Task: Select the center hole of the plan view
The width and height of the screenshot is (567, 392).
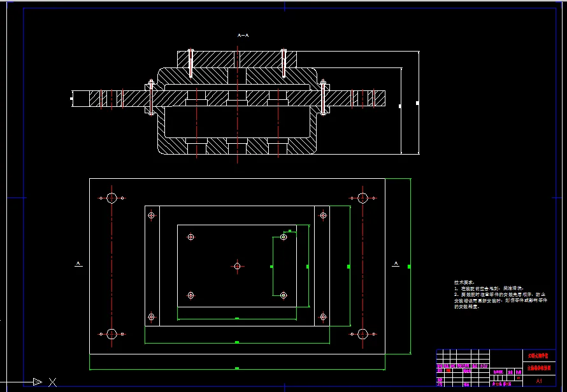Action: click(x=237, y=266)
